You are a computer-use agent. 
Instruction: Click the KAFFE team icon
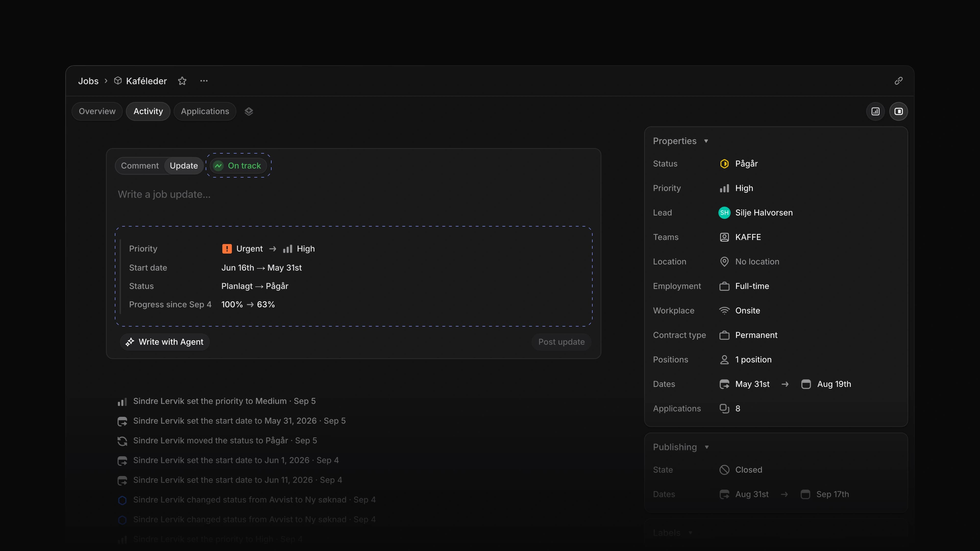point(724,237)
